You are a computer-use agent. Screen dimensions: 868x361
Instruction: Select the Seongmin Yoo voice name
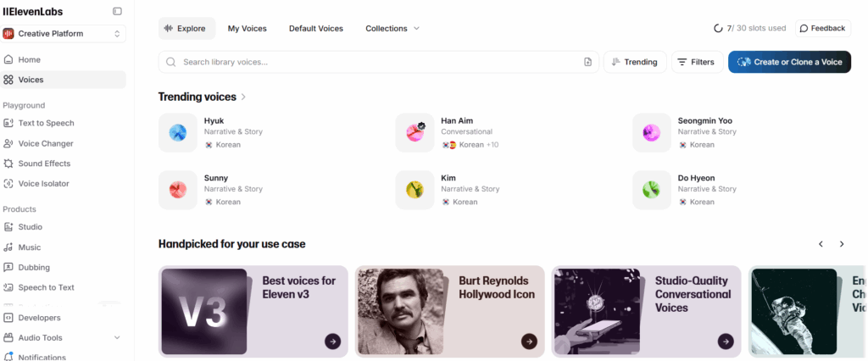coord(704,120)
